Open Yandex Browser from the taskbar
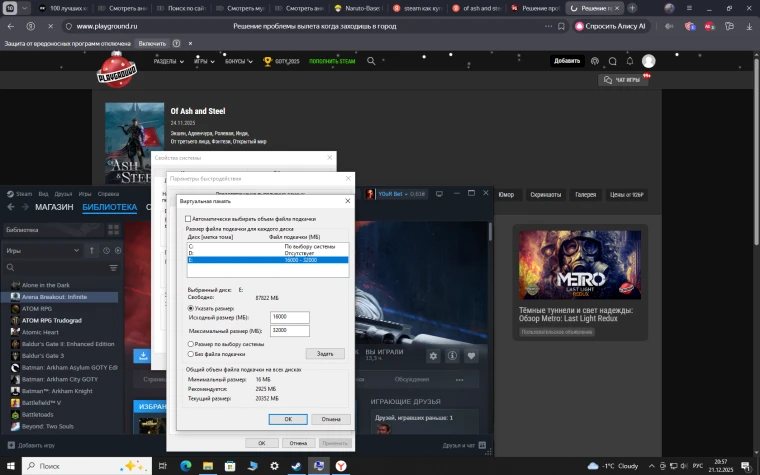The image size is (760, 475). (342, 466)
